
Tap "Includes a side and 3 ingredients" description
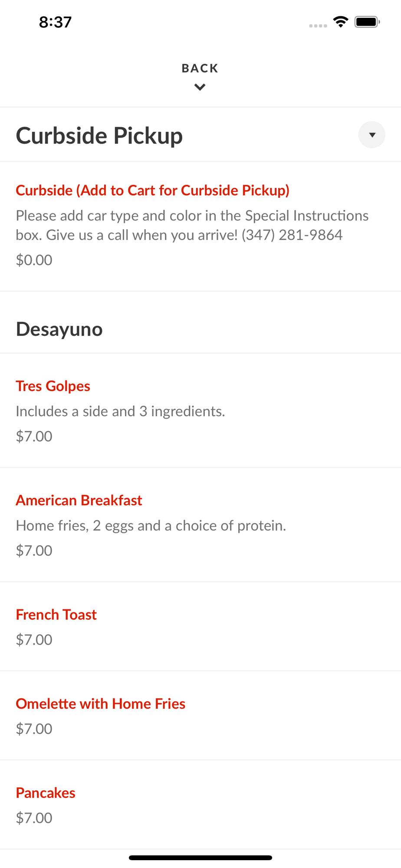120,411
